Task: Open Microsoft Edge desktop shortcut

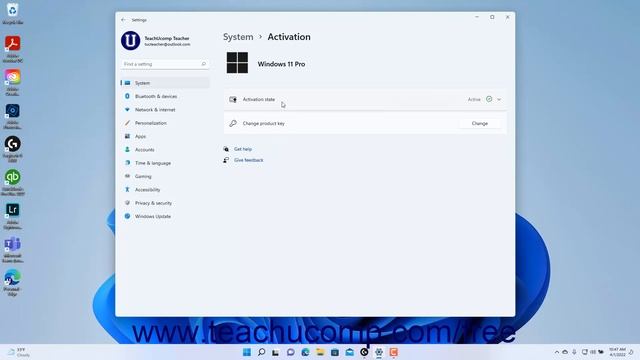Action: (13, 282)
